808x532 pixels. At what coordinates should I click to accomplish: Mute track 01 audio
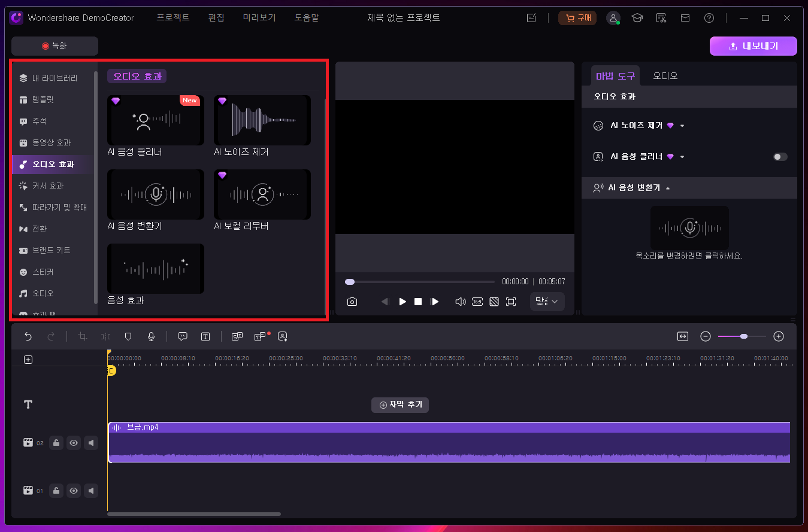coord(91,491)
